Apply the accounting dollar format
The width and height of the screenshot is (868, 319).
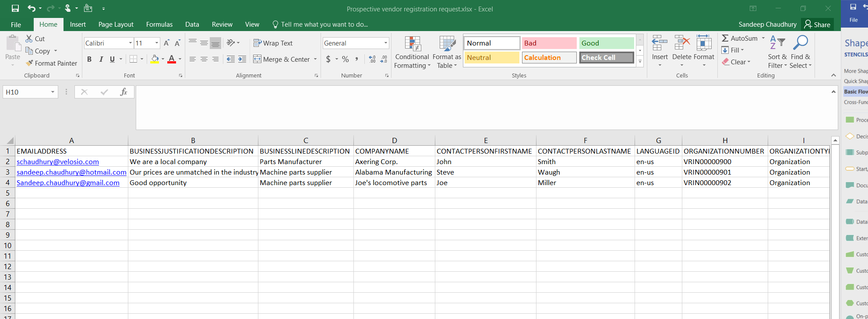point(328,59)
